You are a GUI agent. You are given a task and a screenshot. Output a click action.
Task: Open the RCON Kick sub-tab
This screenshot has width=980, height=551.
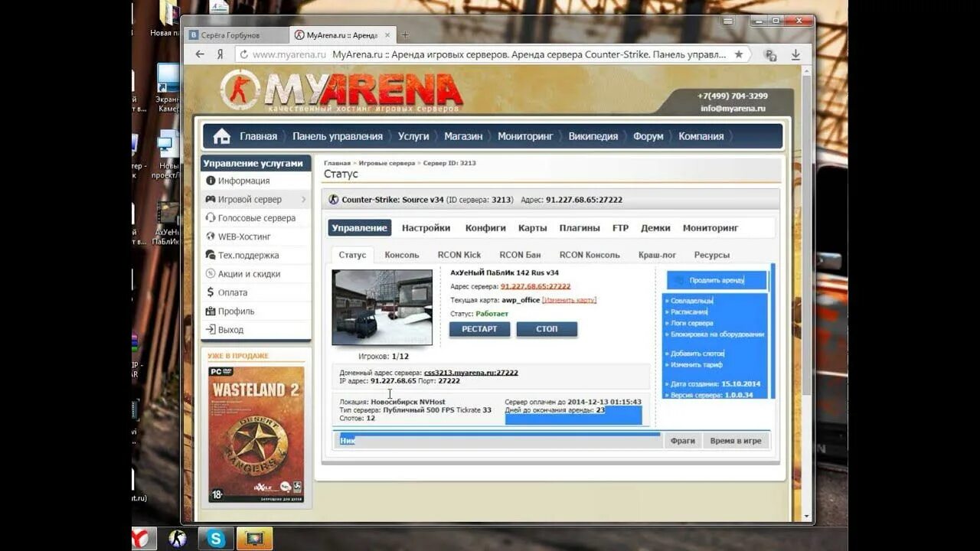coord(459,255)
